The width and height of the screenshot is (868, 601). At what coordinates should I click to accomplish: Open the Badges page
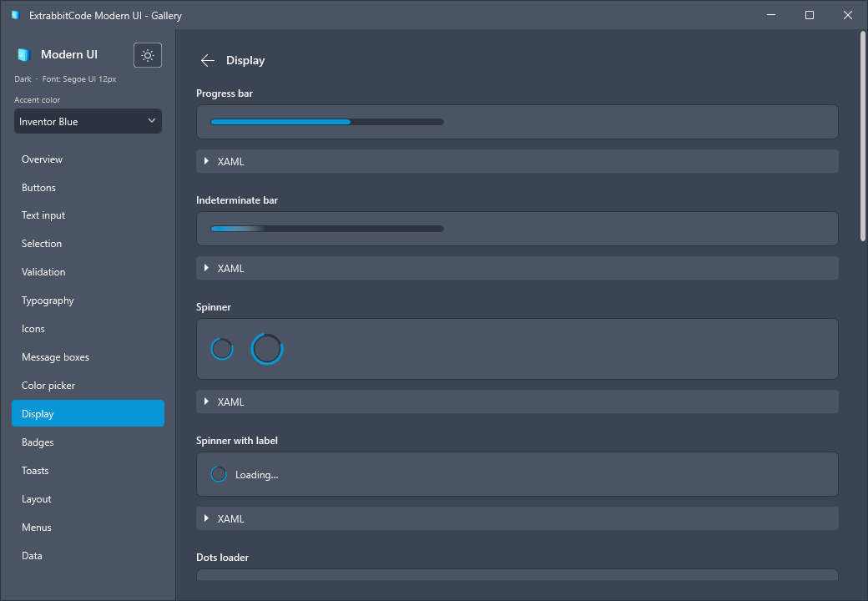coord(88,442)
